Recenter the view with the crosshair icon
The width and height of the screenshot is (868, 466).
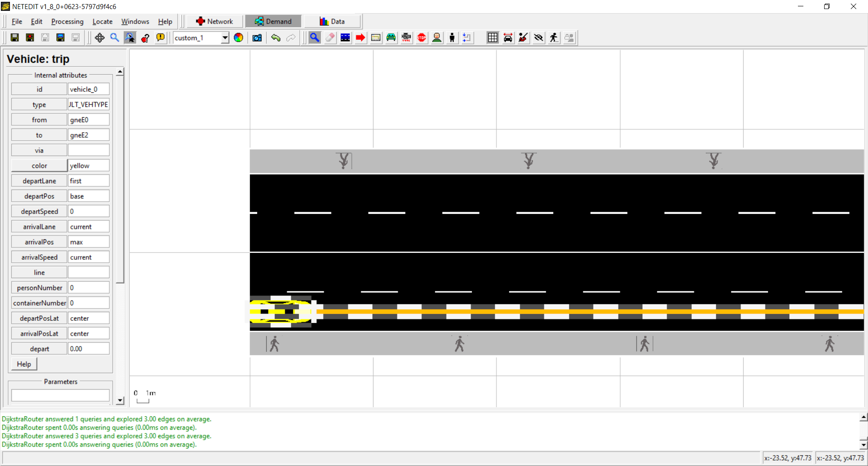pos(99,38)
